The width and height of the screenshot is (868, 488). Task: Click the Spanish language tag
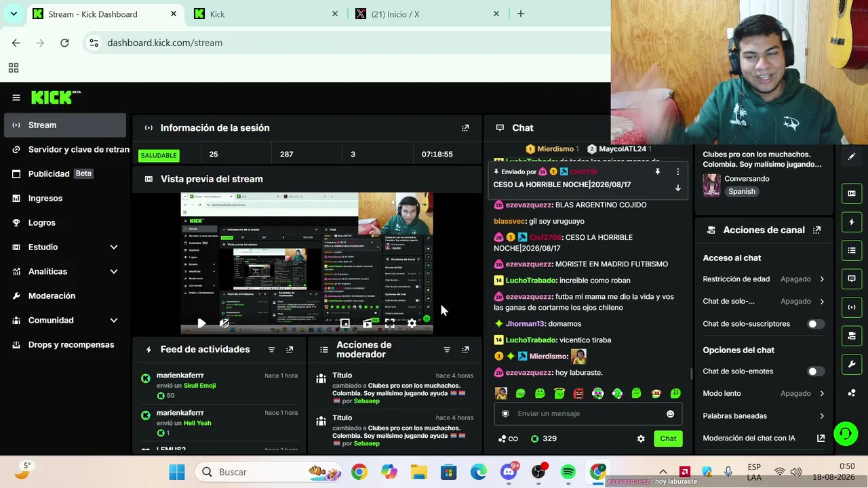tap(742, 192)
